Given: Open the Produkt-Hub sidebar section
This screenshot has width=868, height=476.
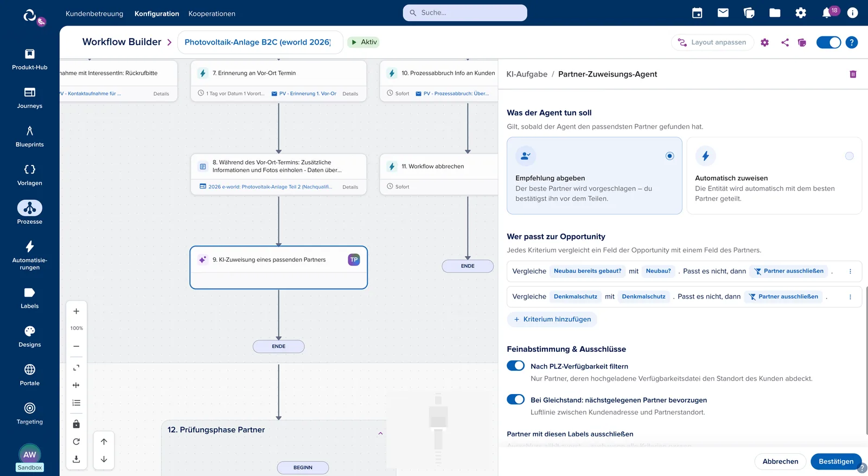Looking at the screenshot, I should coord(30,59).
